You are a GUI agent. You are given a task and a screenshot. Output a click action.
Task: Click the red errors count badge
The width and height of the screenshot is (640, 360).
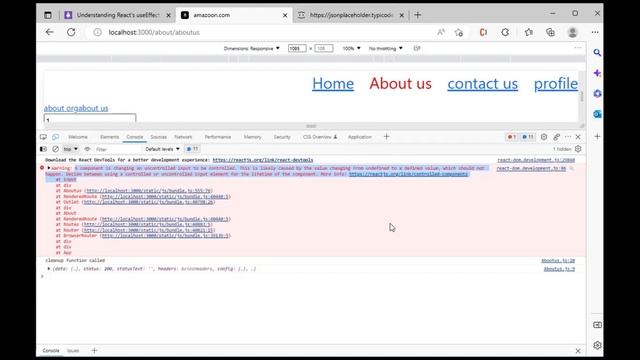click(511, 137)
